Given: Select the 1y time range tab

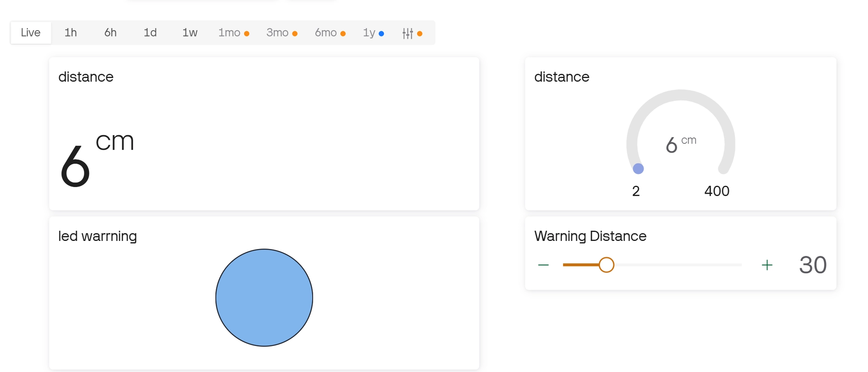Looking at the screenshot, I should pyautogui.click(x=373, y=33).
